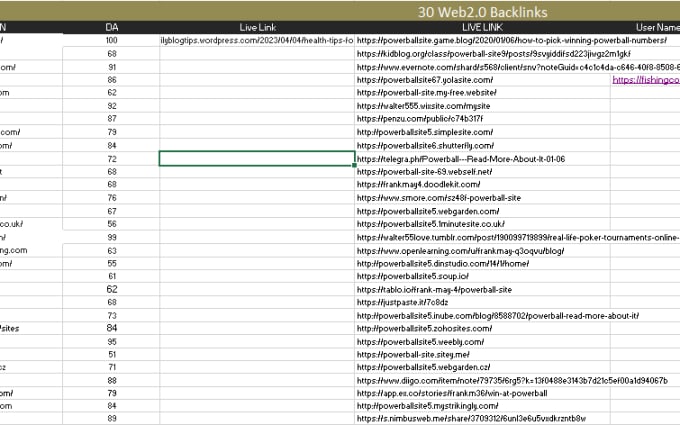Select the DA value 51 cell
The height and width of the screenshot is (425, 680).
point(112,354)
